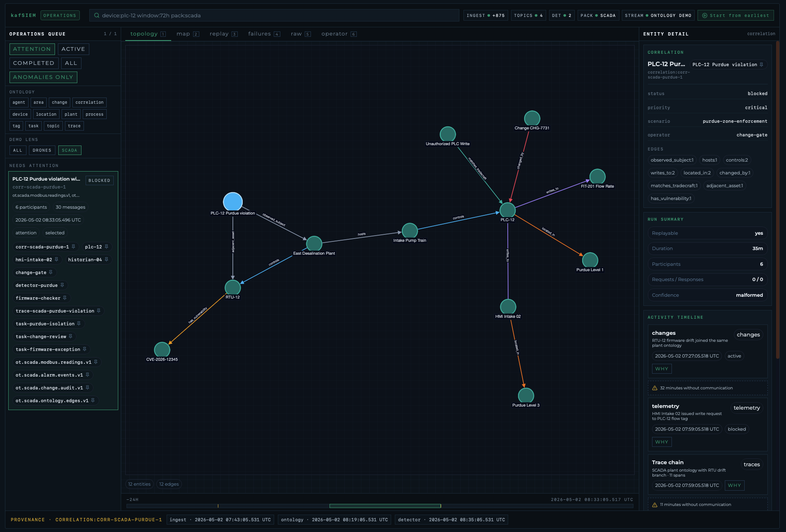Click the BLOCKED status badge
Image resolution: width=786 pixels, height=532 pixels.
point(99,181)
